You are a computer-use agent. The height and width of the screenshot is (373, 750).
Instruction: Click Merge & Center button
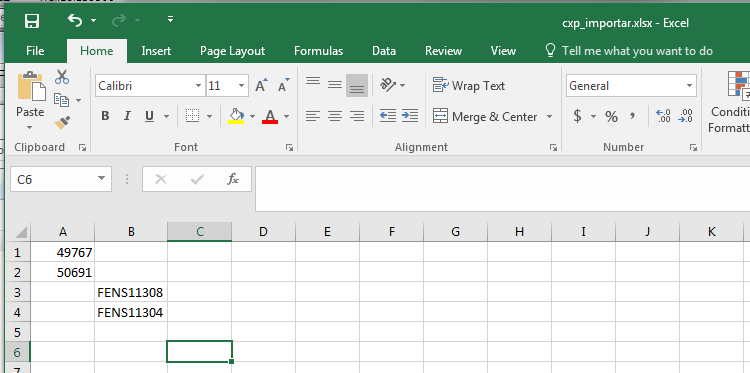click(x=485, y=117)
